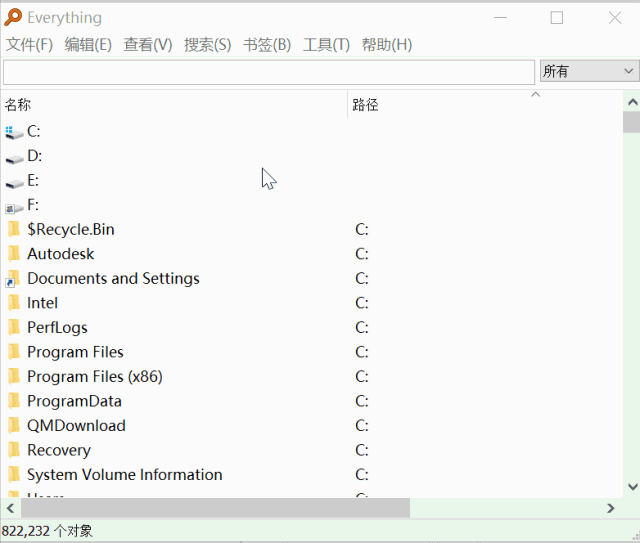Select the "Program Files" row name
Image resolution: width=640 pixels, height=543 pixels.
coord(75,352)
